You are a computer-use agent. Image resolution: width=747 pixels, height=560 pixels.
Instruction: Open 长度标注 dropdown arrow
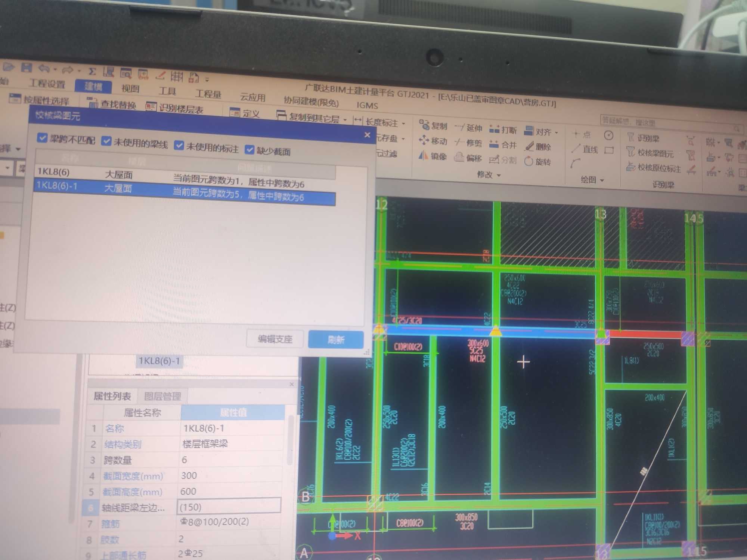tap(403, 124)
